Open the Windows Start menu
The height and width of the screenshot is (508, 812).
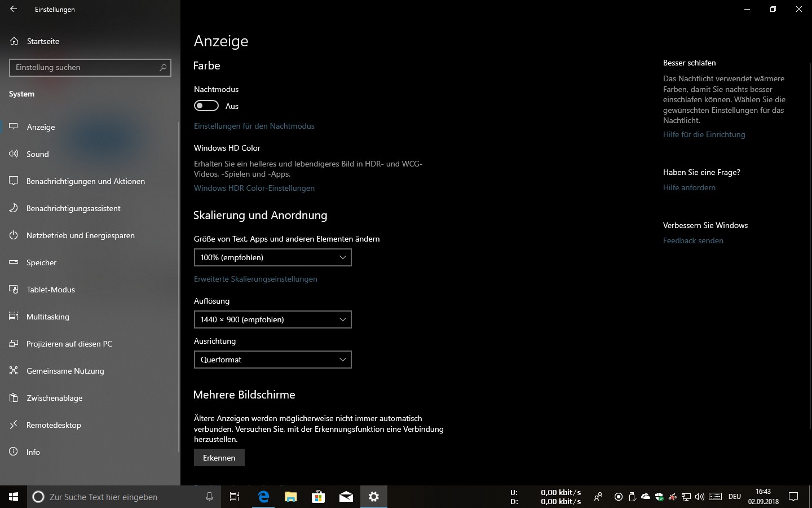click(x=14, y=497)
